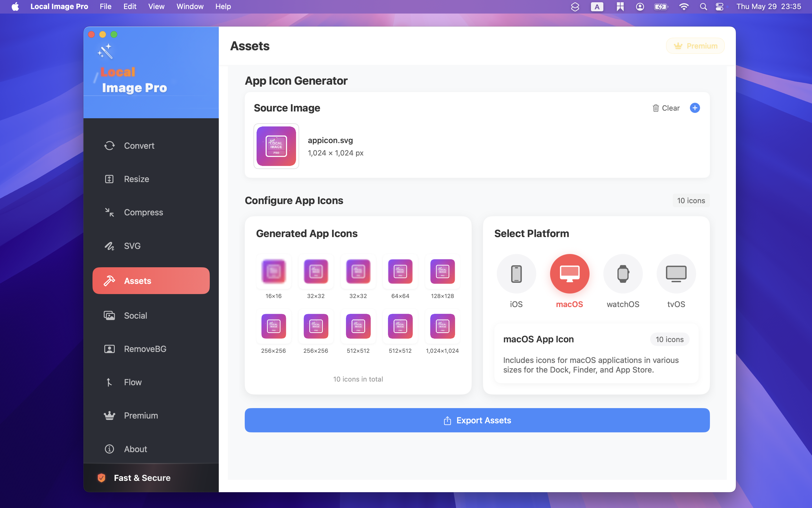The image size is (812, 508).
Task: Open the Edit menu
Action: 130,6
